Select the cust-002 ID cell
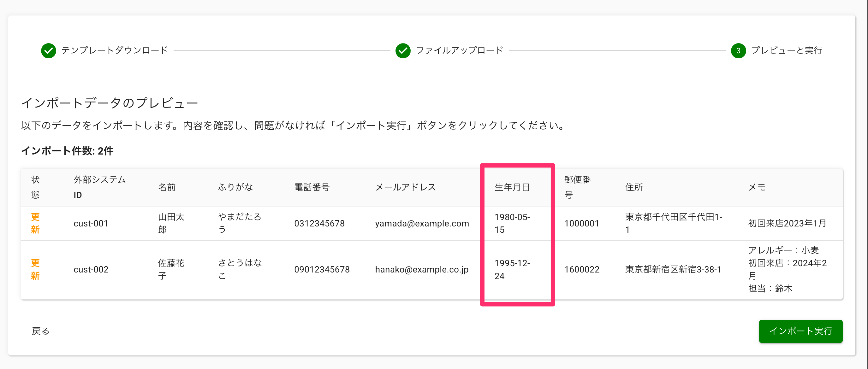This screenshot has height=369, width=868. point(91,269)
